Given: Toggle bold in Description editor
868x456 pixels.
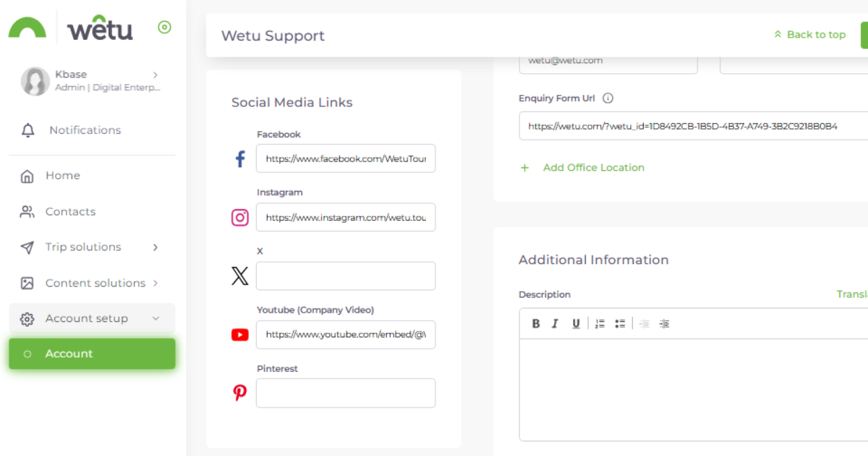Looking at the screenshot, I should (536, 324).
